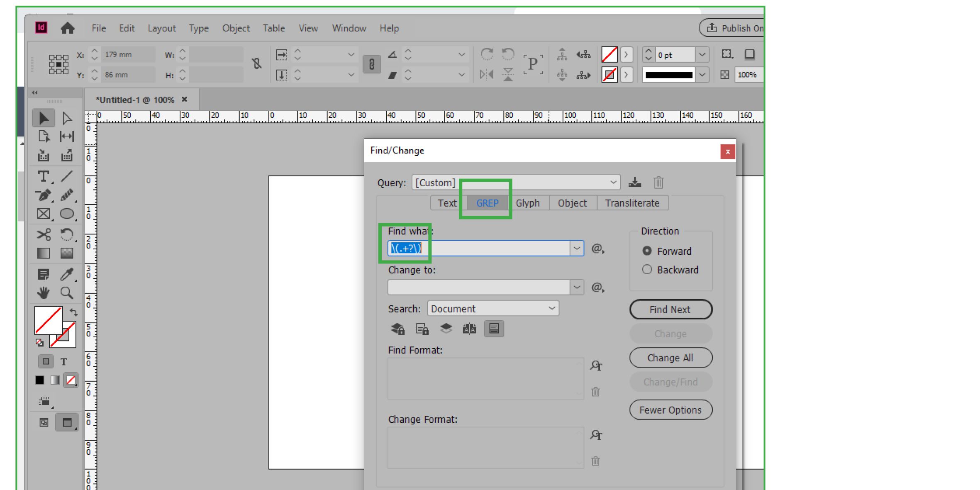This screenshot has height=490, width=980.
Task: Open the Change to history dropdown
Action: point(576,287)
